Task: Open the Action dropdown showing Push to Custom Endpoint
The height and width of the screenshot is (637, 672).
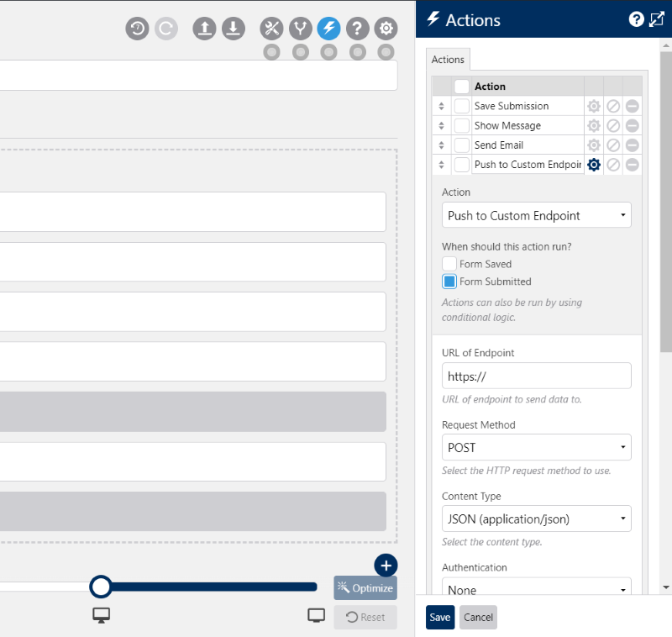Action: point(537,215)
